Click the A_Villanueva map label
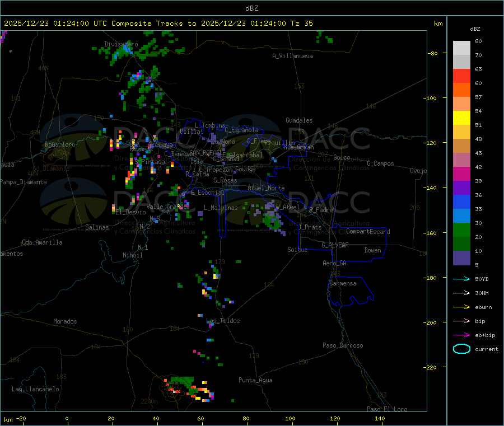This screenshot has height=426, width=504. [x=292, y=56]
